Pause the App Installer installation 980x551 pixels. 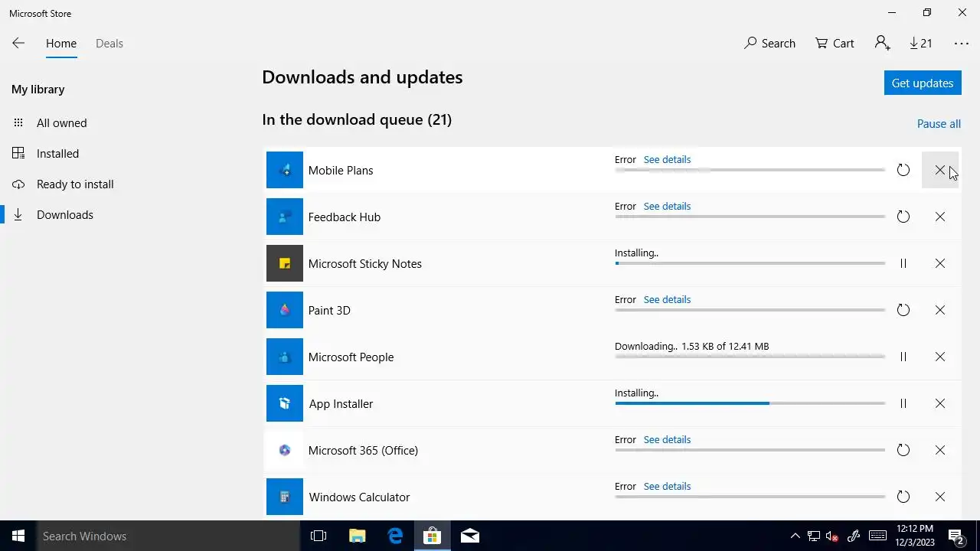(x=903, y=403)
